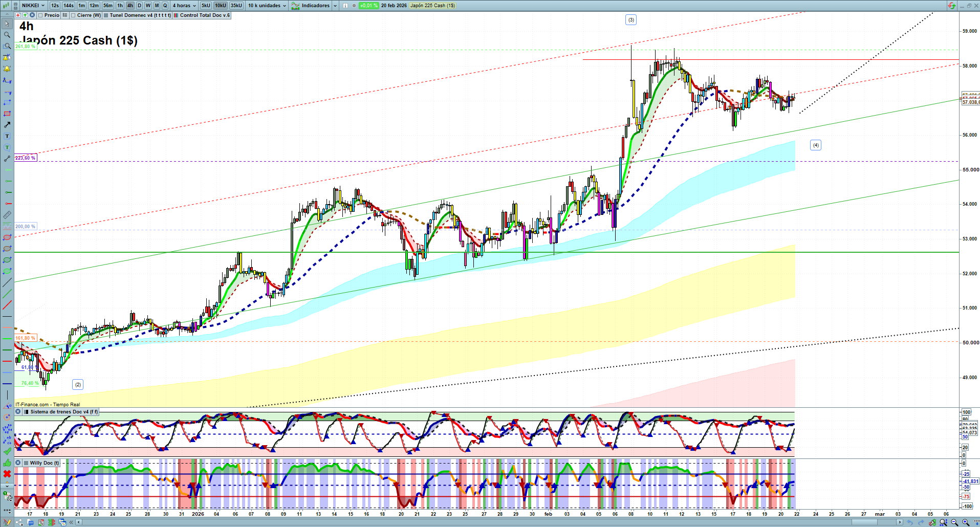Switch to the weekly W timeframe
This screenshot has height=527, width=980.
148,6
